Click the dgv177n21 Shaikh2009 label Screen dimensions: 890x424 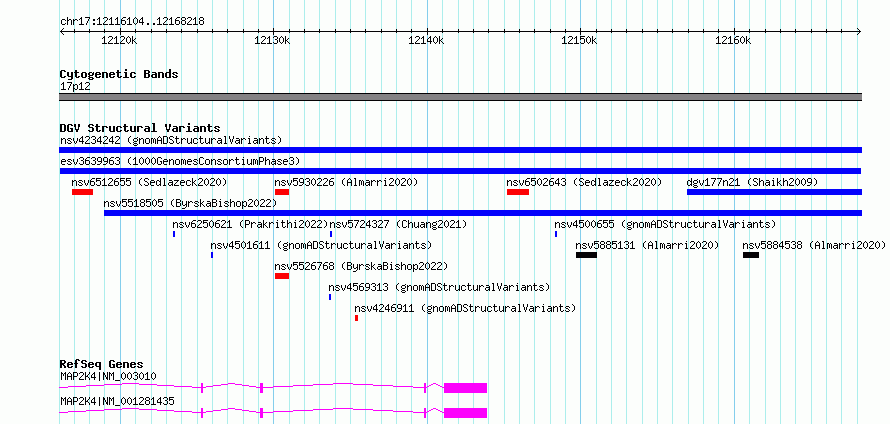(752, 182)
